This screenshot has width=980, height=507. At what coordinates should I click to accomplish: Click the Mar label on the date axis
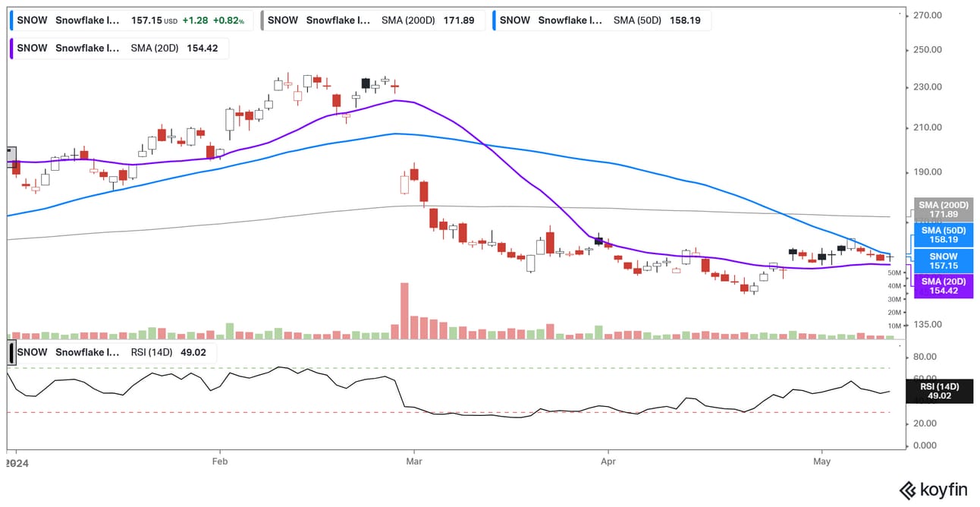tap(414, 461)
